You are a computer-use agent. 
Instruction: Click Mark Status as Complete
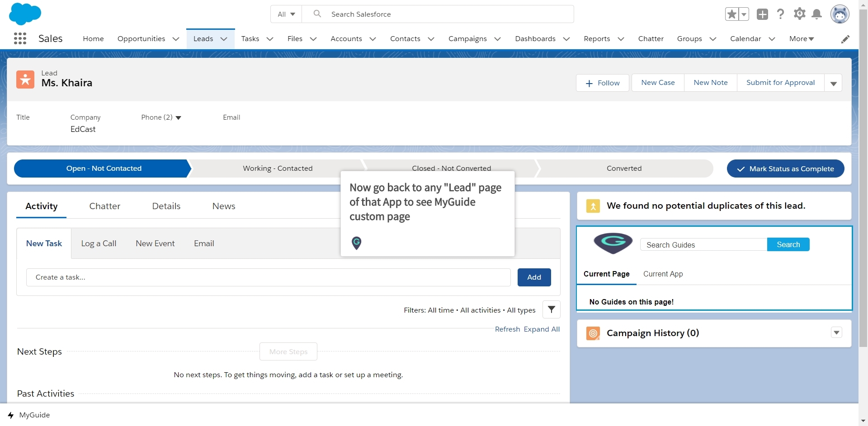click(x=785, y=169)
